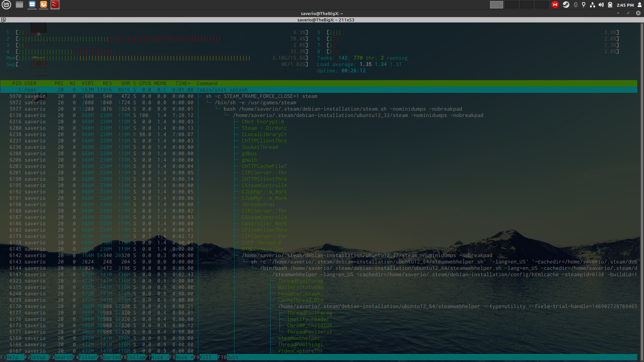Open the MEGA tray icon
644x362 pixels.
[x=555, y=5]
